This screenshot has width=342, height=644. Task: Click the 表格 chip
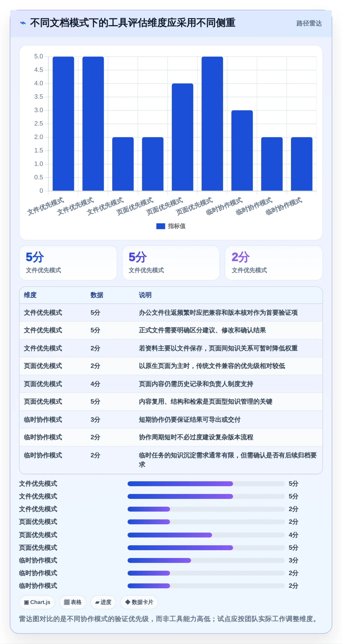click(x=72, y=602)
